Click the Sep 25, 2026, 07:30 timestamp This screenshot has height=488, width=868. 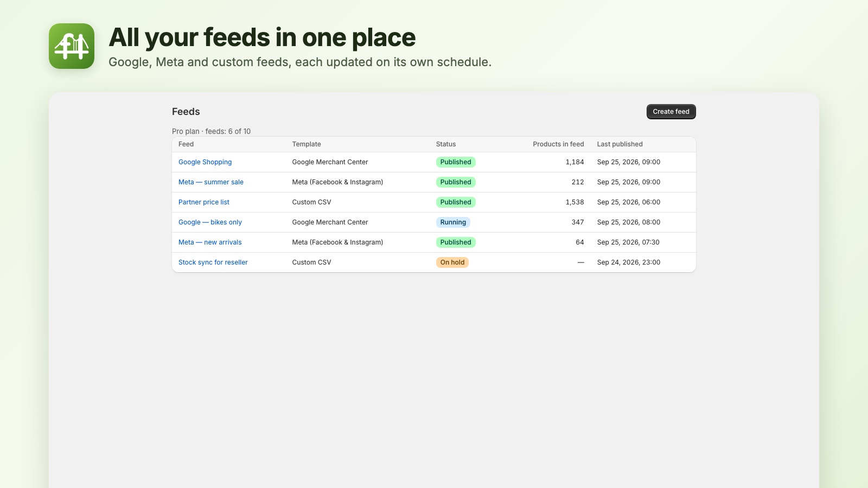pyautogui.click(x=628, y=242)
